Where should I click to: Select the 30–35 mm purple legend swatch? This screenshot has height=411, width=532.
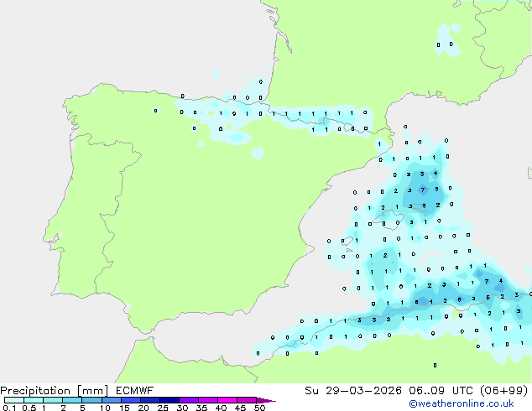[188, 400]
